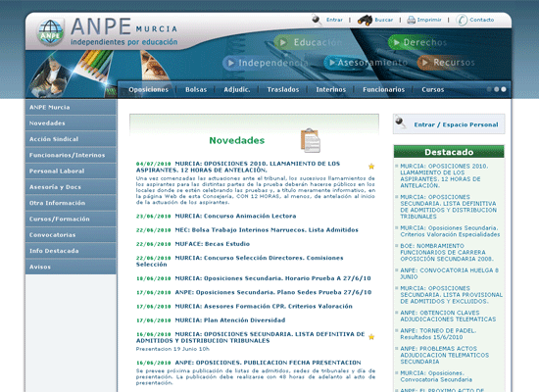Click the printer Imprimir icon
Image resolution: width=539 pixels, height=392 pixels.
coord(412,20)
